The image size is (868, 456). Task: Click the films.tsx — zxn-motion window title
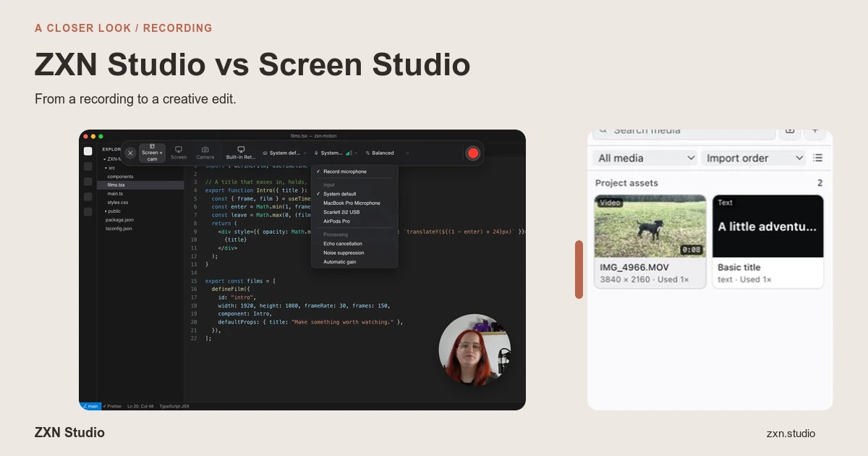click(x=313, y=135)
